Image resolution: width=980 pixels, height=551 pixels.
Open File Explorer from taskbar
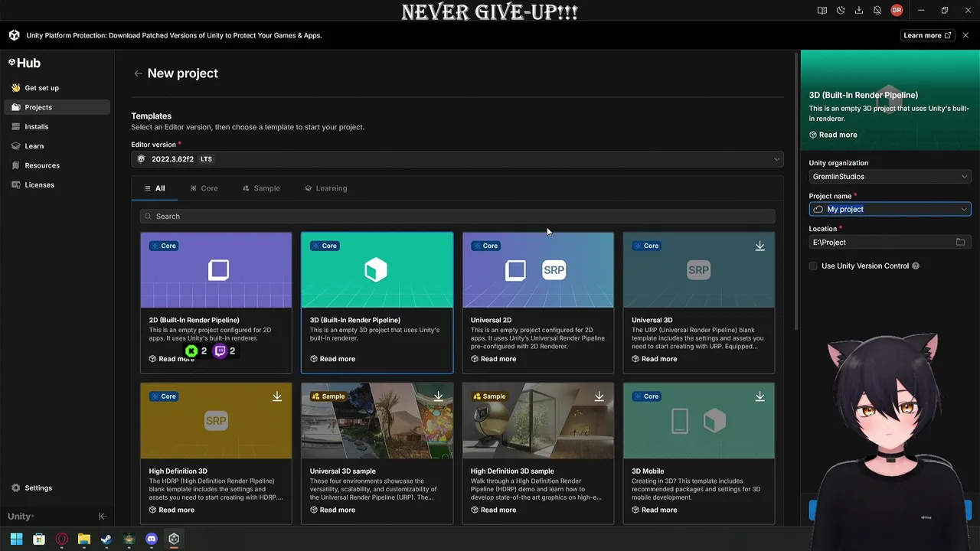coord(84,539)
